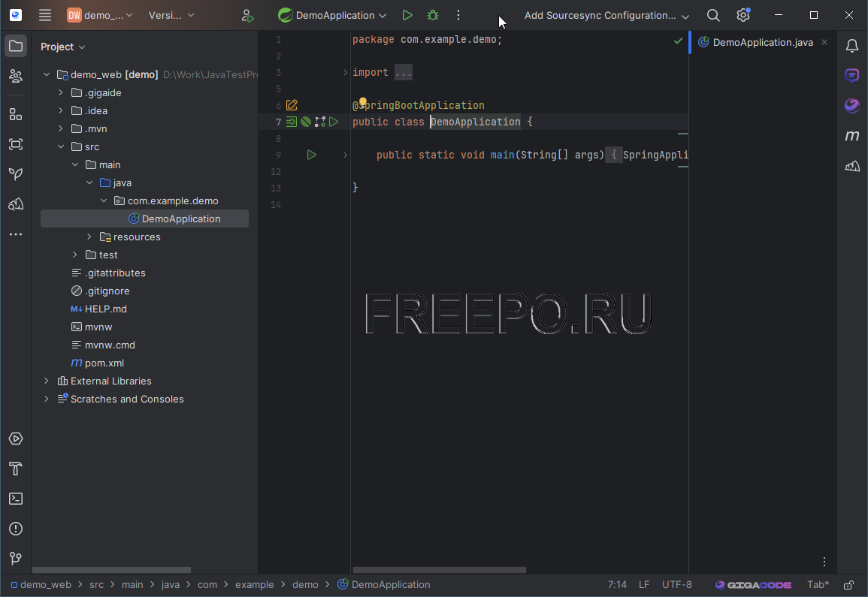This screenshot has width=868, height=597.
Task: Select the DemoApplication.java editor tab
Action: pos(762,43)
